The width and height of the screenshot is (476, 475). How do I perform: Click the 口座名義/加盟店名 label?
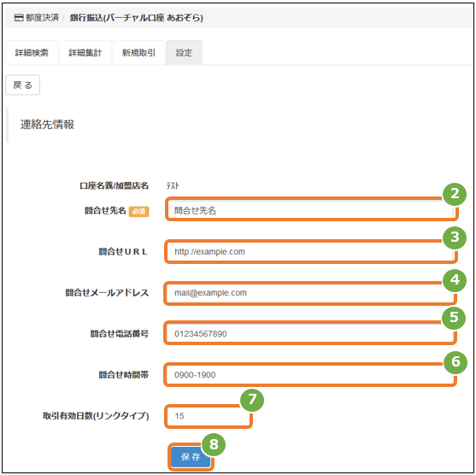(x=114, y=185)
